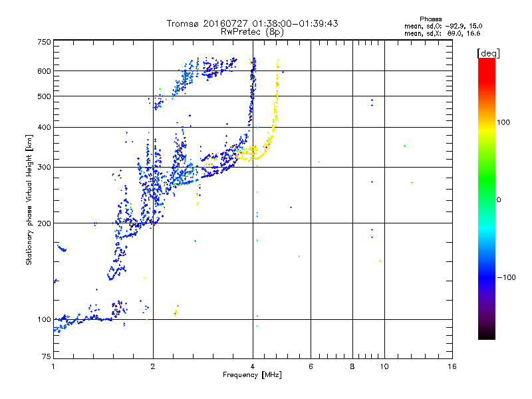Viewport: 532px width, 399px height.
Task: Click the rainbow phase colorbar
Action: coord(487,199)
